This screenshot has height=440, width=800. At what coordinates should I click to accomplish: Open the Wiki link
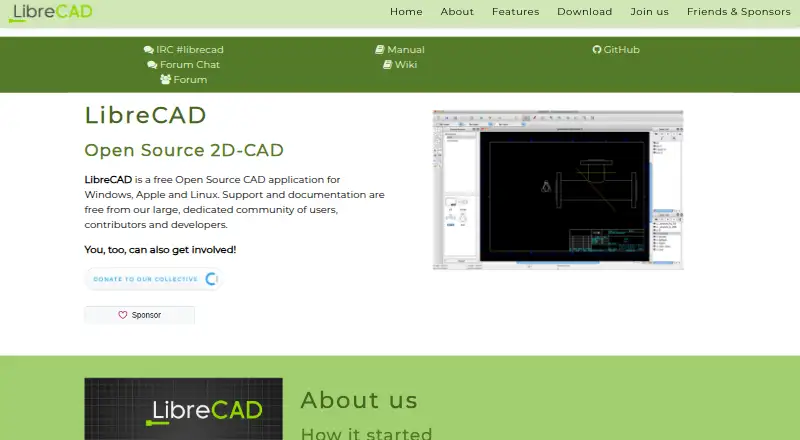[406, 65]
